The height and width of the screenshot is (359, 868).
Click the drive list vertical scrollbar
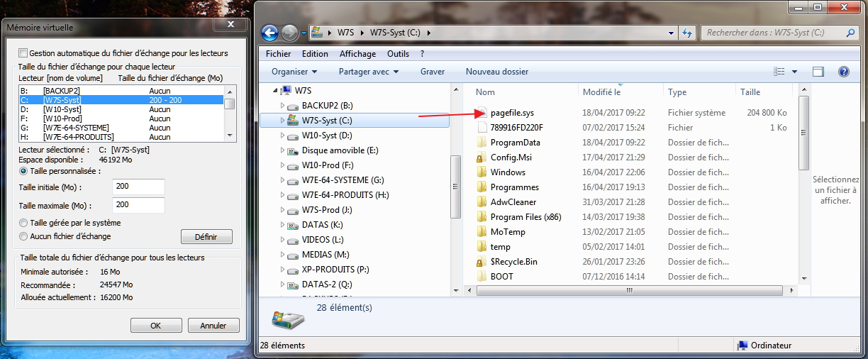point(230,112)
